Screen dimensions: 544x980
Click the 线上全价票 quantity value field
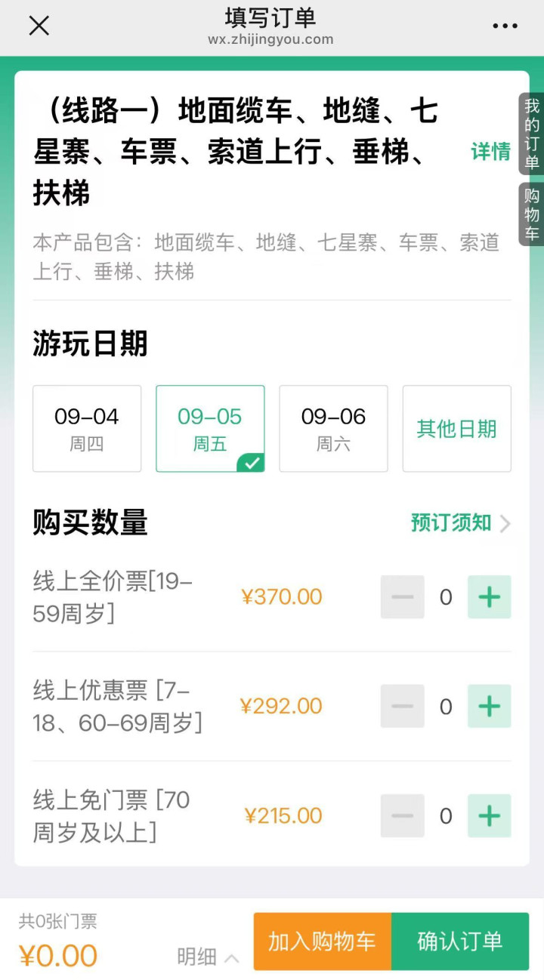click(446, 597)
